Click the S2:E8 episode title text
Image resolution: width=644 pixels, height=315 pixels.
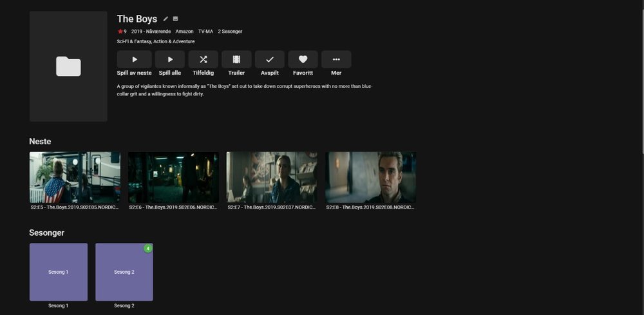(x=370, y=207)
